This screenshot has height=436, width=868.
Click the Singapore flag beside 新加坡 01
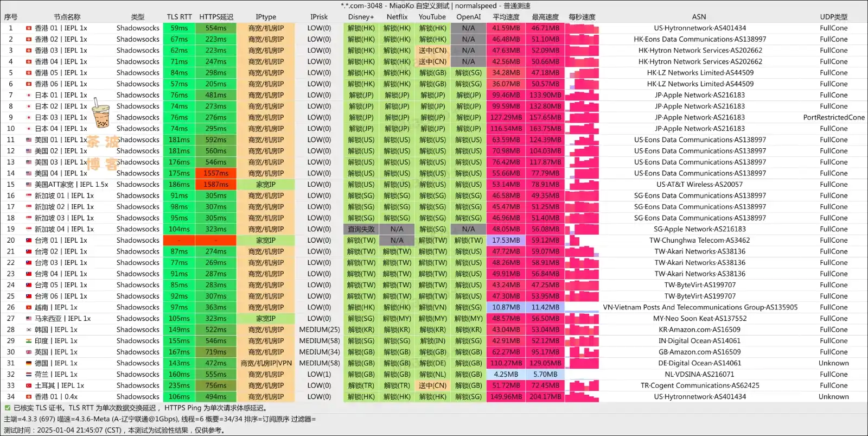(x=29, y=195)
